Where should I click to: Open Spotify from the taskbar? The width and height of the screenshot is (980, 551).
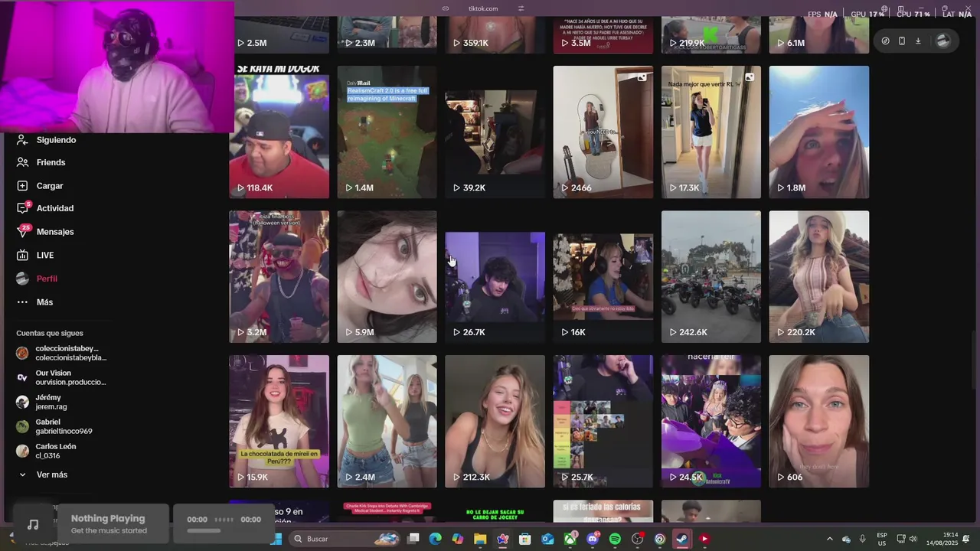pos(615,539)
